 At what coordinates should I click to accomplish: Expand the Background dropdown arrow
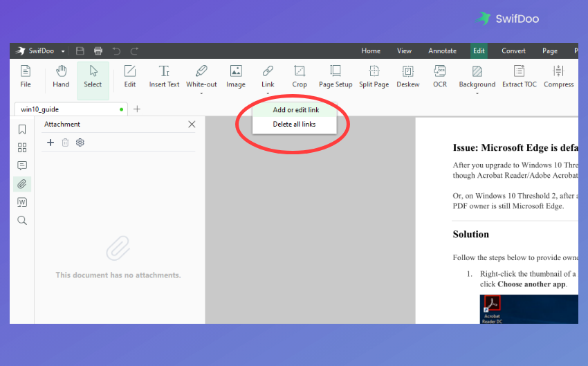pyautogui.click(x=477, y=93)
